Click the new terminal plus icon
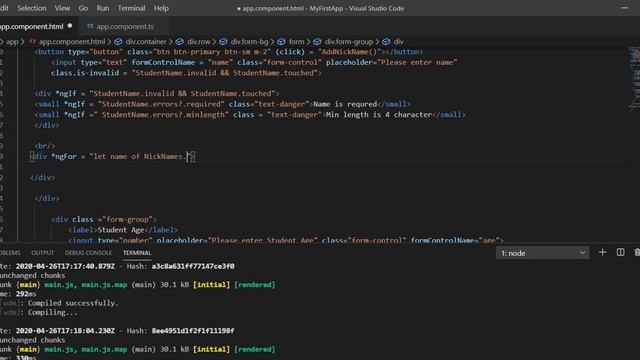640x360 pixels. click(602, 253)
